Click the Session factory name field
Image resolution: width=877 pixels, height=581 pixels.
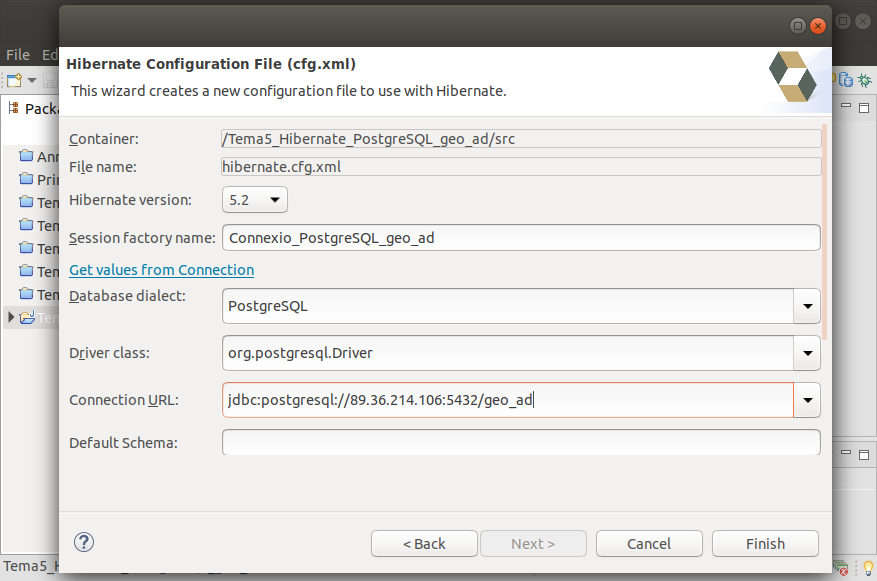(521, 238)
